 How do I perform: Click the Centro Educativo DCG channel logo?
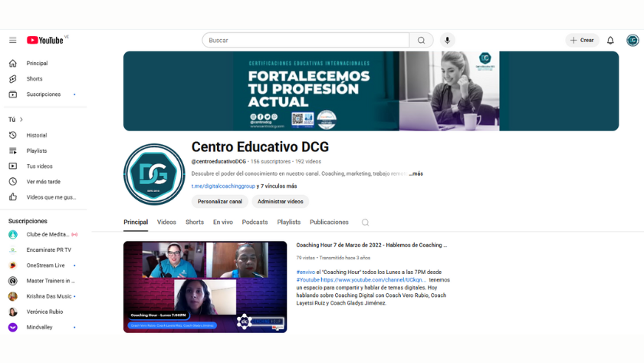point(154,174)
